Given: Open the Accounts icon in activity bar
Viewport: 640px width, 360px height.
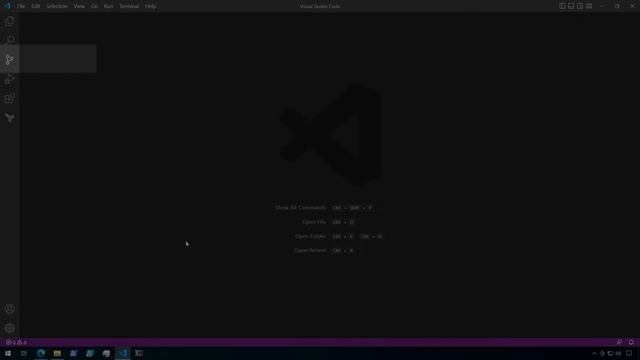Looking at the screenshot, I should click(x=10, y=309).
